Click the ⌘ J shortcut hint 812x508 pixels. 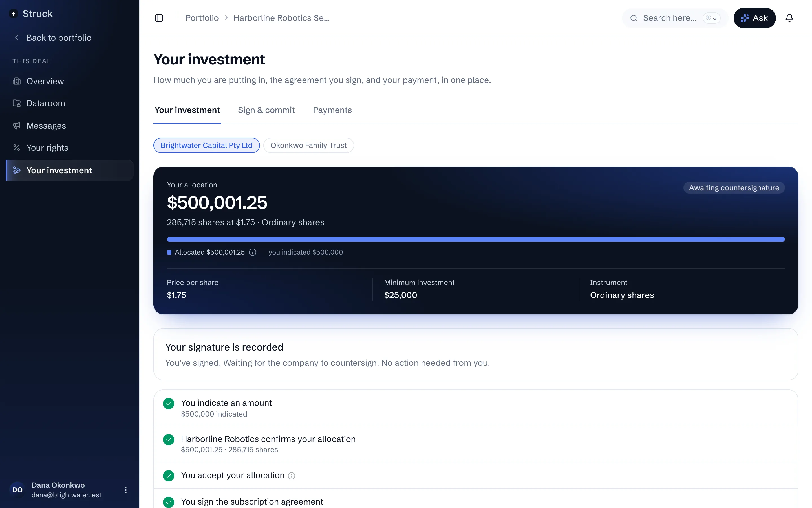(711, 18)
